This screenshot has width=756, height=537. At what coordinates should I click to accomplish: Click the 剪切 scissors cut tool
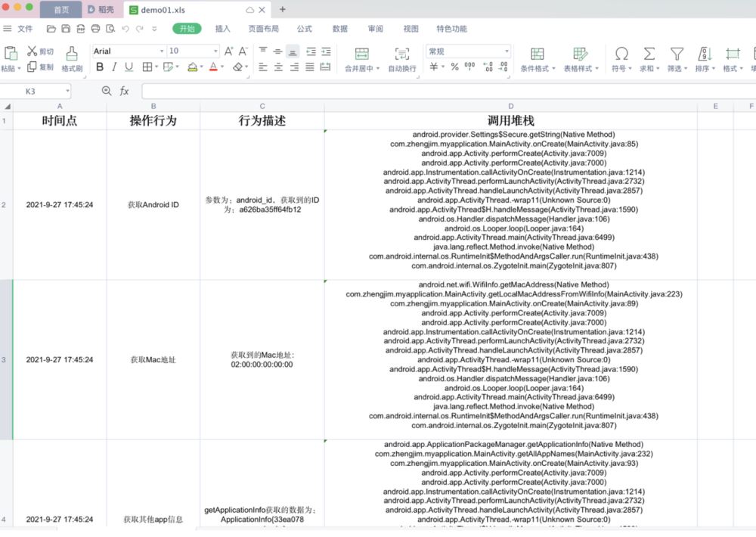coord(41,51)
